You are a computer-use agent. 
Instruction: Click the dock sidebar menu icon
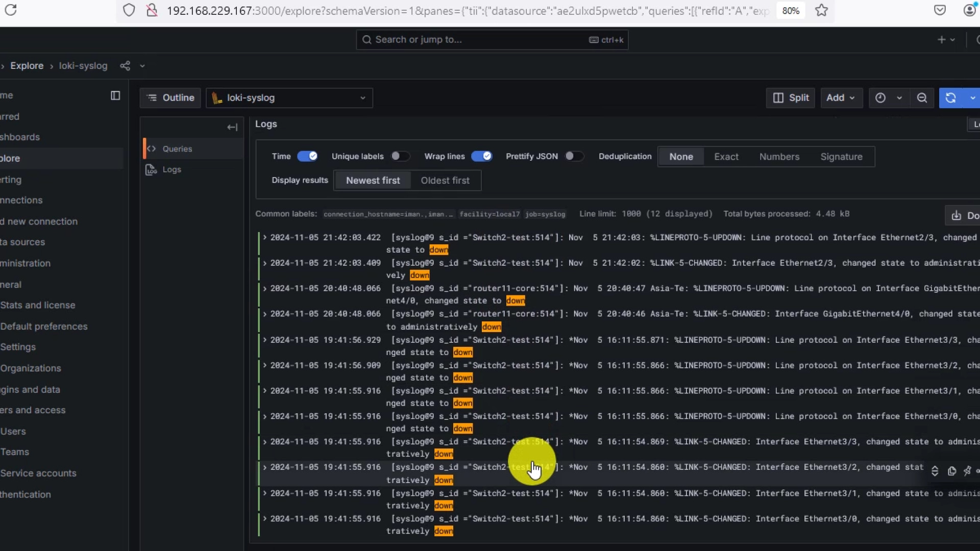pyautogui.click(x=115, y=95)
